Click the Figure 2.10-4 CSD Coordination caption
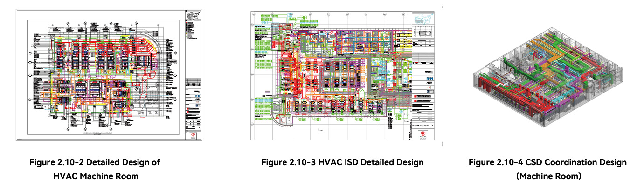The height and width of the screenshot is (180, 644). 548,168
